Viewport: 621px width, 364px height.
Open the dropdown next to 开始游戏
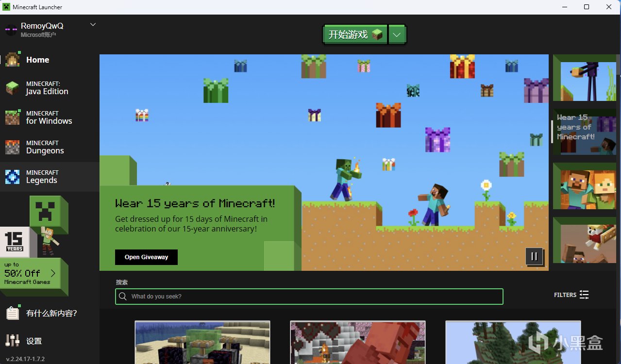397,34
